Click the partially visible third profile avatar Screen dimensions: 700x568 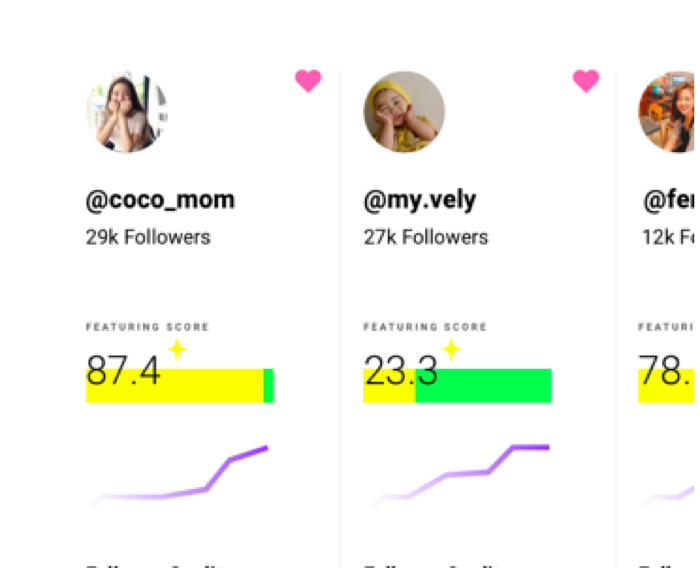click(667, 112)
